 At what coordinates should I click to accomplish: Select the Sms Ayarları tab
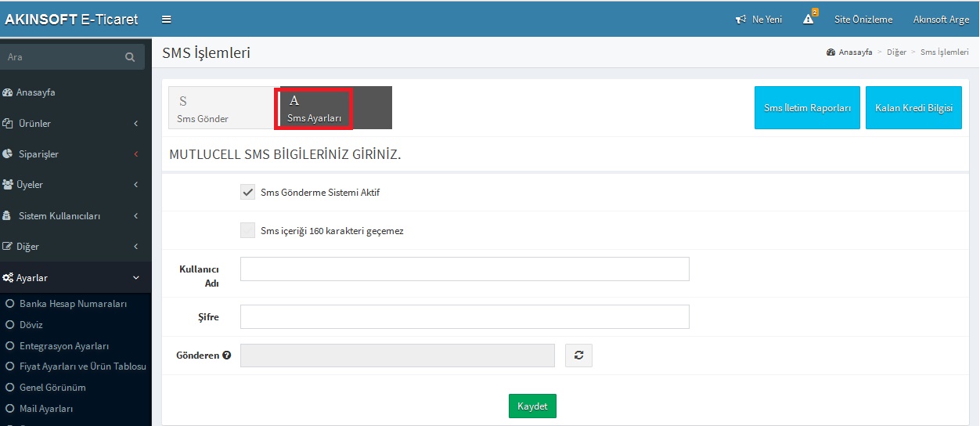[336, 108]
